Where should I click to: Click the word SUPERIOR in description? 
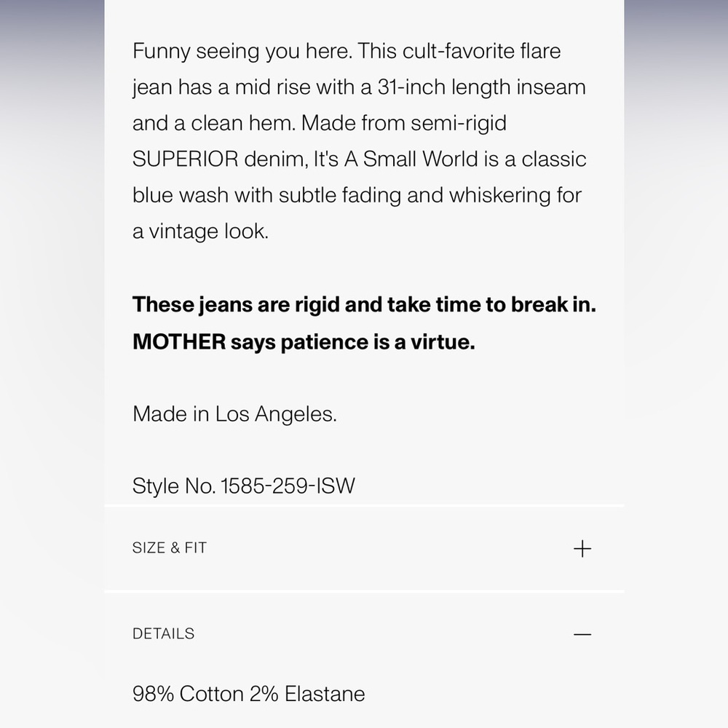click(x=185, y=159)
